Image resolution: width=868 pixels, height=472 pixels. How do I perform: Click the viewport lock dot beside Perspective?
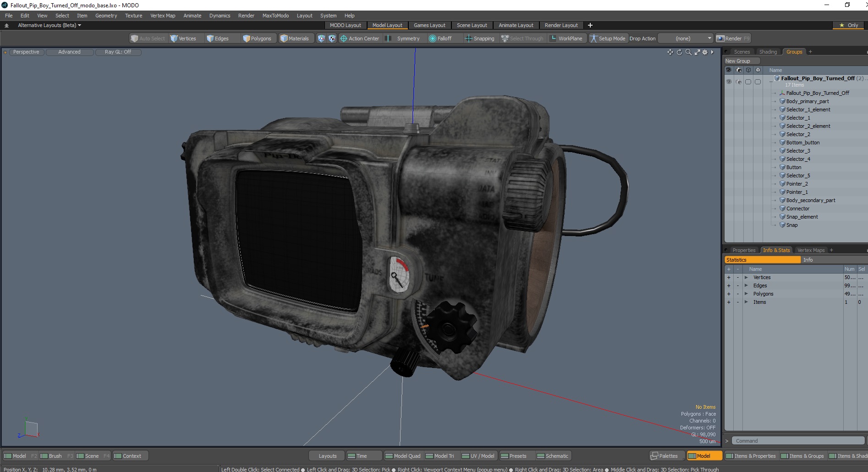pos(5,52)
